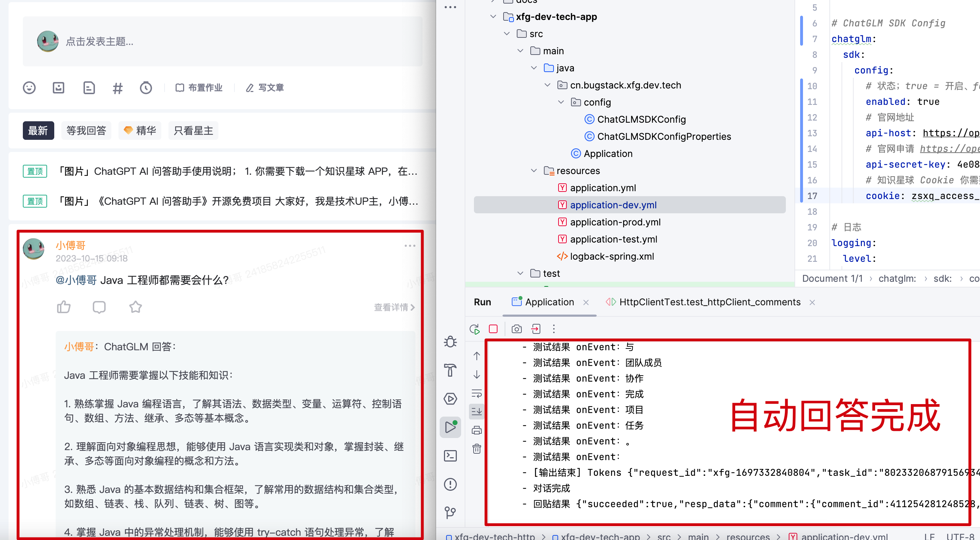Open the Debug tool window bug icon
Viewport: 980px width, 540px height.
click(x=450, y=342)
